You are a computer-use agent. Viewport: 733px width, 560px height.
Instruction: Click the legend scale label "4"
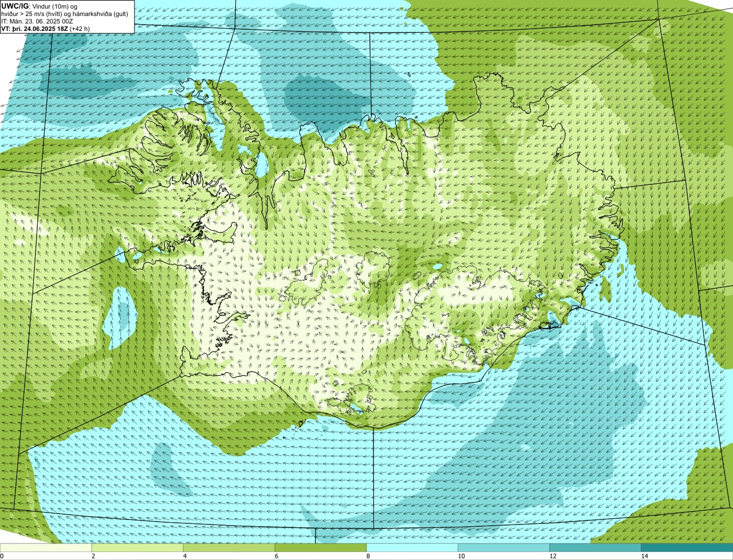pos(184,556)
